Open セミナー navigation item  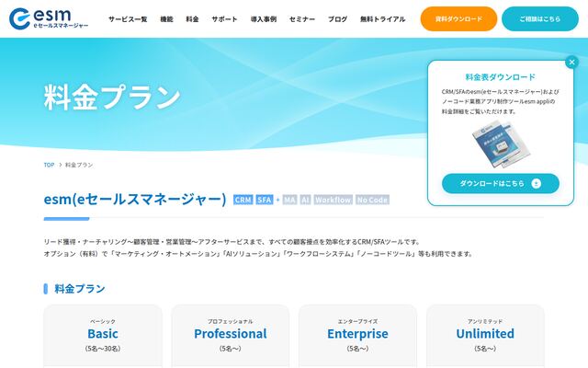tap(302, 19)
